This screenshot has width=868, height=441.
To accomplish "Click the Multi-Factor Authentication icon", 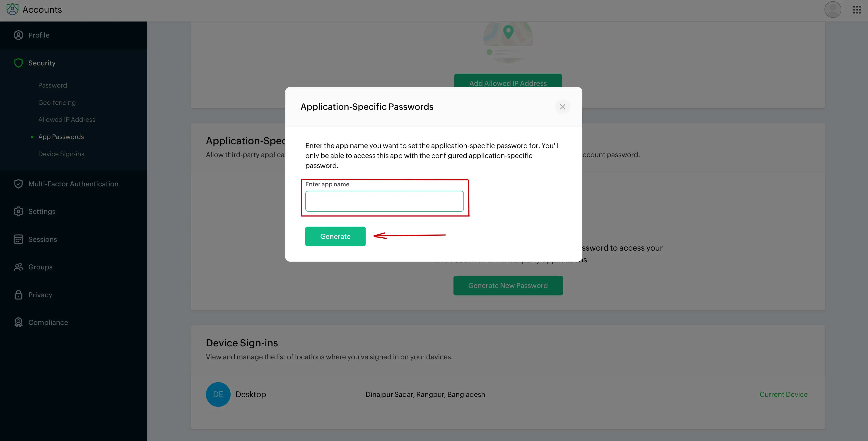I will point(18,184).
